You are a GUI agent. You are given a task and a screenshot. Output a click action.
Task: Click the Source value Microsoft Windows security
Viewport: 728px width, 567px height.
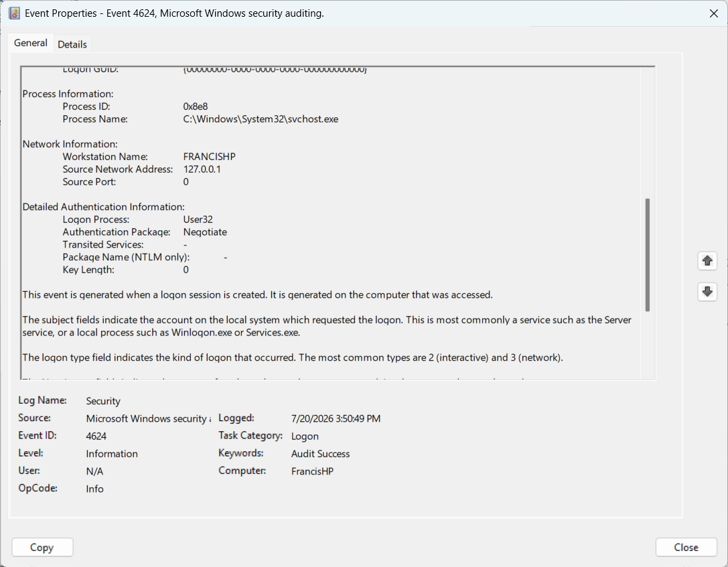click(x=148, y=418)
